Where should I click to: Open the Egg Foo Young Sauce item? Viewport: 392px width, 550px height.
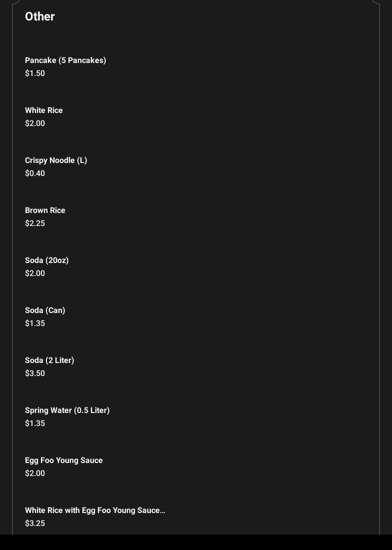(x=64, y=460)
